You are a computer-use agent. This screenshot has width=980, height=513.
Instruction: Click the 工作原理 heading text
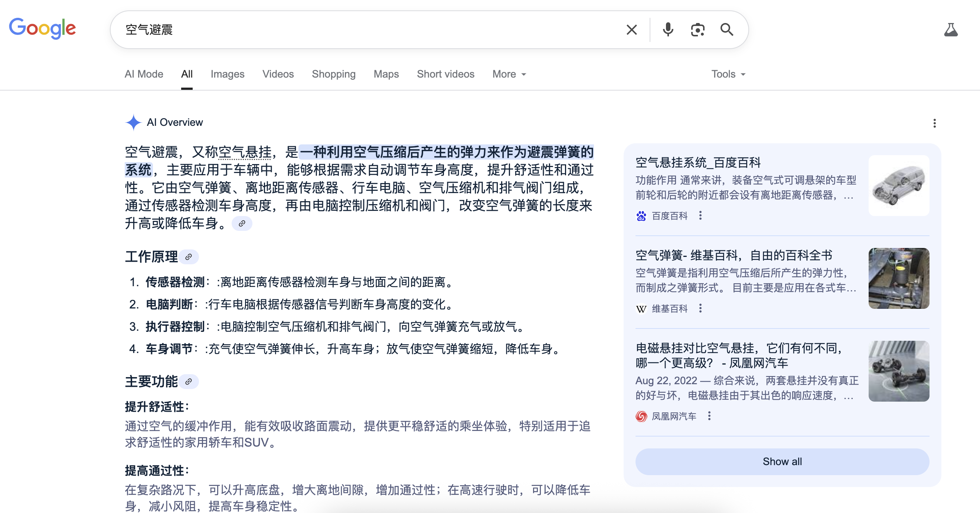[151, 257]
